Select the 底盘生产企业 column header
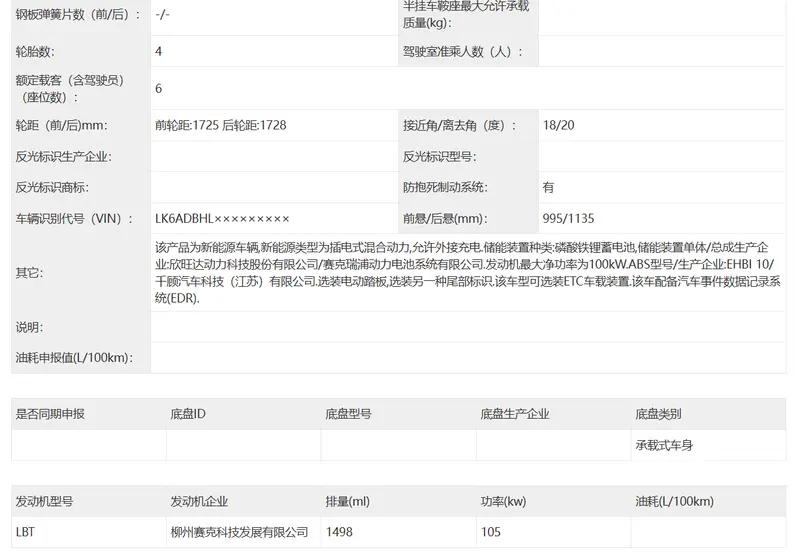The width and height of the screenshot is (800, 556). (x=515, y=414)
